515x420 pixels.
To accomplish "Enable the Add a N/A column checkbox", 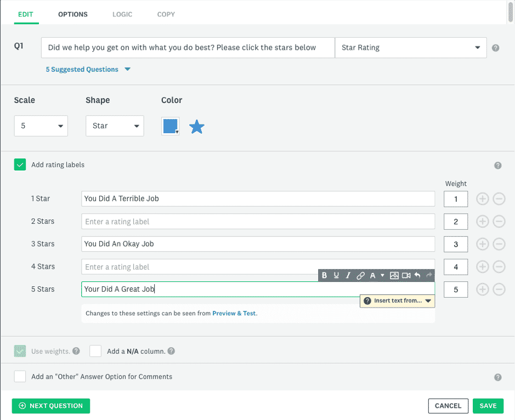I will point(95,351).
